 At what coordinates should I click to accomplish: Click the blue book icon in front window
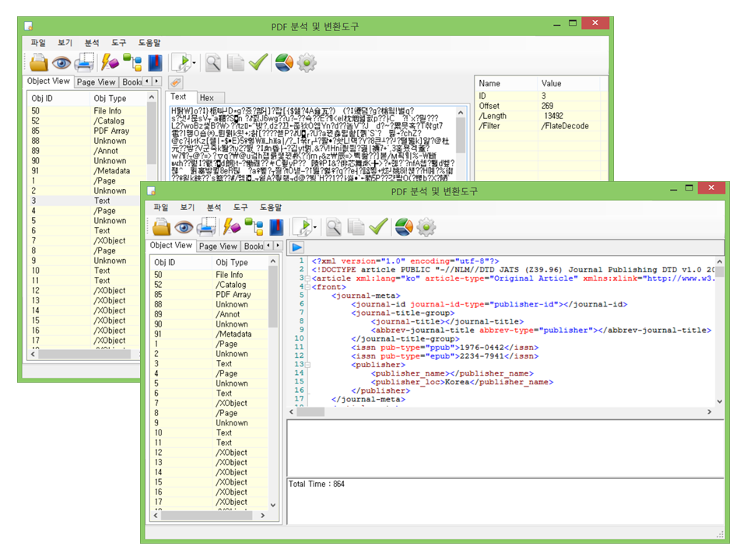(x=276, y=227)
